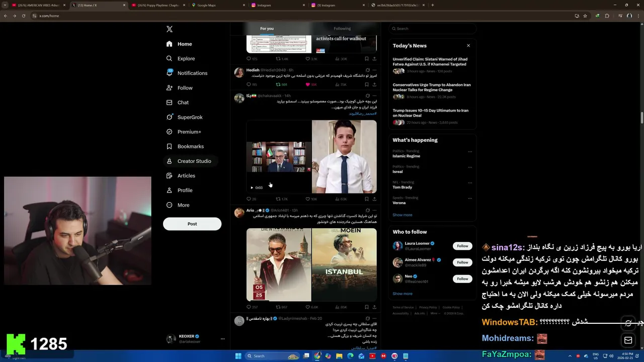Repost the Hedieh post

[x=278, y=84]
